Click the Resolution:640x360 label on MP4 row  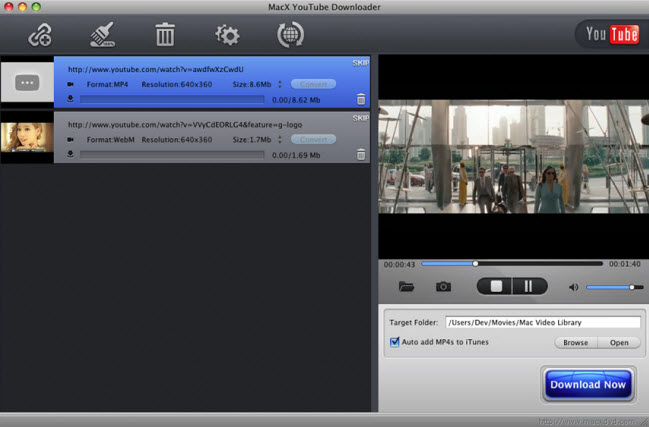pos(177,84)
